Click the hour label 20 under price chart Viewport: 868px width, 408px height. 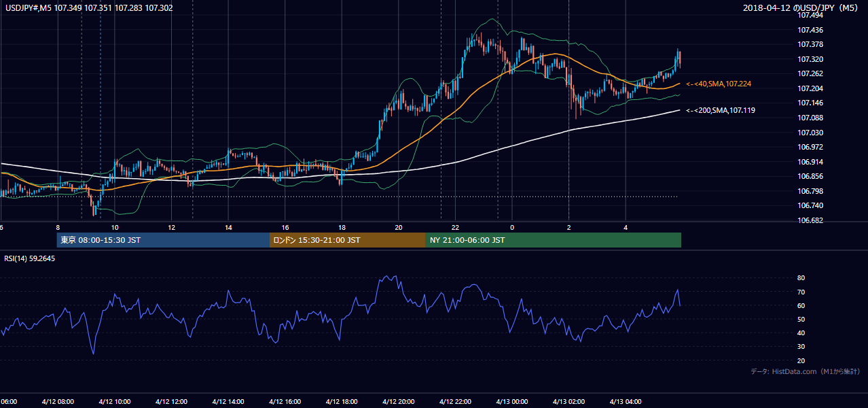point(399,228)
